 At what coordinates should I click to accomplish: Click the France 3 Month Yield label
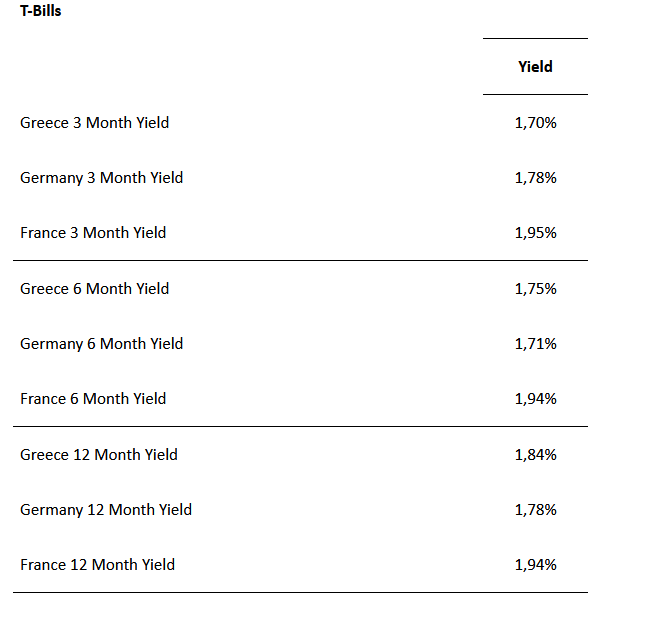[93, 233]
